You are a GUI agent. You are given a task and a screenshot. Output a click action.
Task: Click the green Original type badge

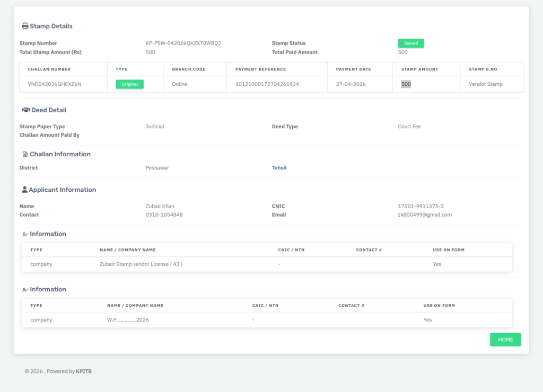click(x=129, y=84)
